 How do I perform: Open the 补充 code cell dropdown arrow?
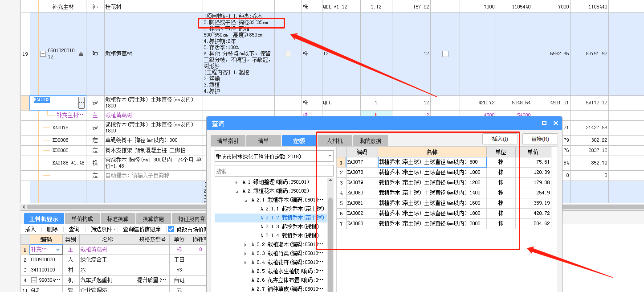coord(57,250)
